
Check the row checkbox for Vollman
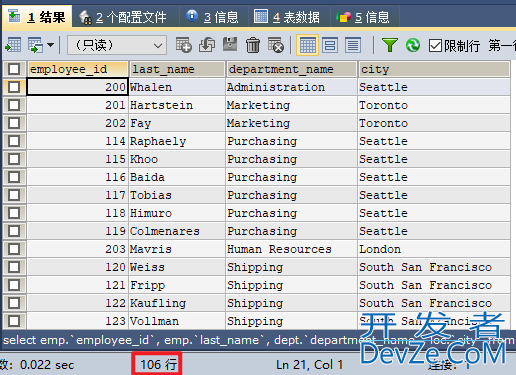(x=14, y=321)
